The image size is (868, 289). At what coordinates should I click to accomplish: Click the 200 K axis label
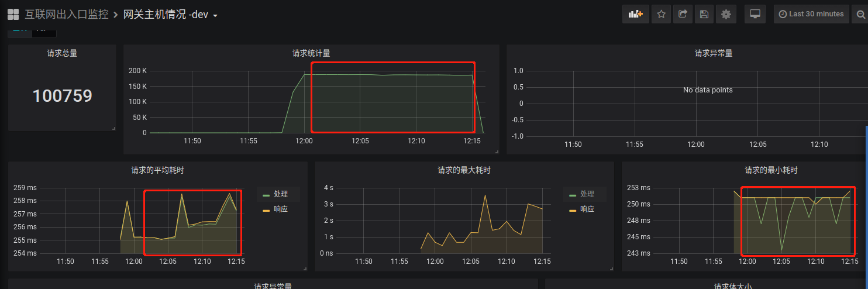[x=137, y=71]
